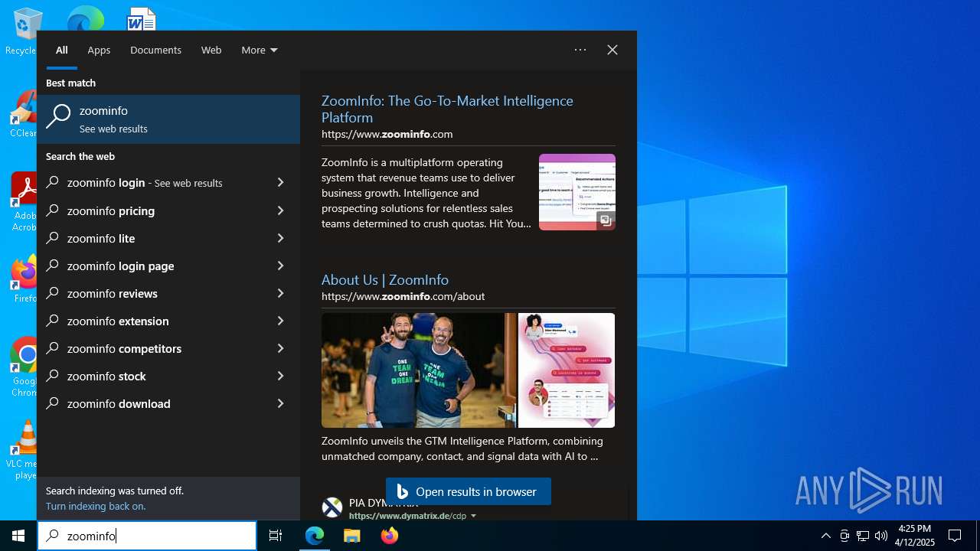Expand the zoominfo pricing suggestion arrow
The image size is (980, 551).
(280, 210)
